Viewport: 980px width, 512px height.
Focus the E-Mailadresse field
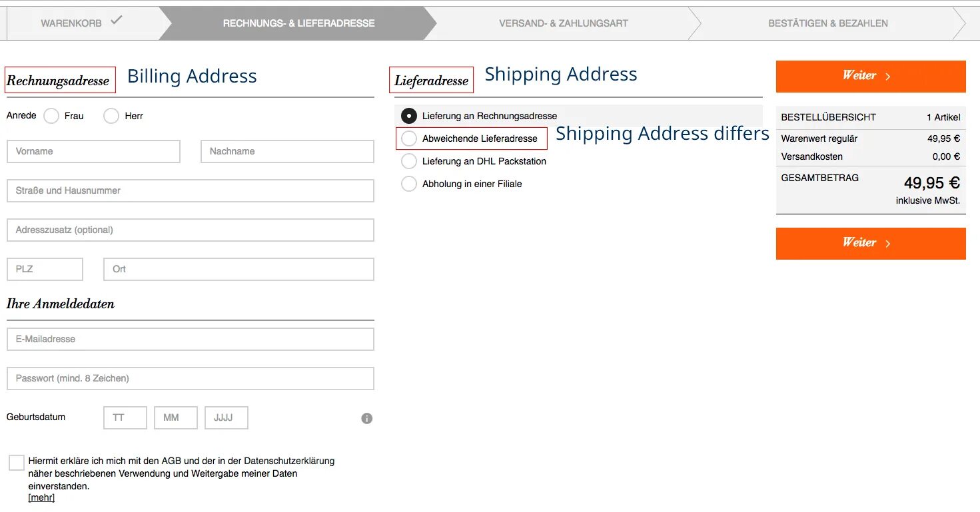coord(190,339)
